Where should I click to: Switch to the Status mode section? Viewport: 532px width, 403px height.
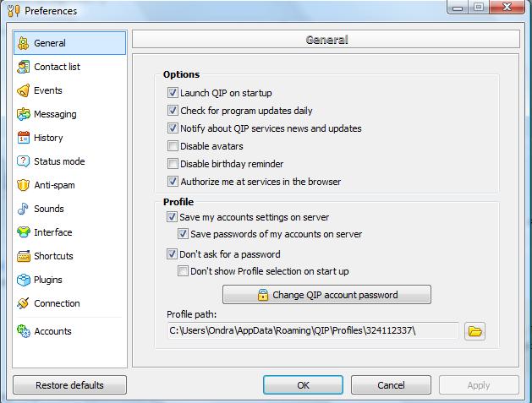pos(58,161)
